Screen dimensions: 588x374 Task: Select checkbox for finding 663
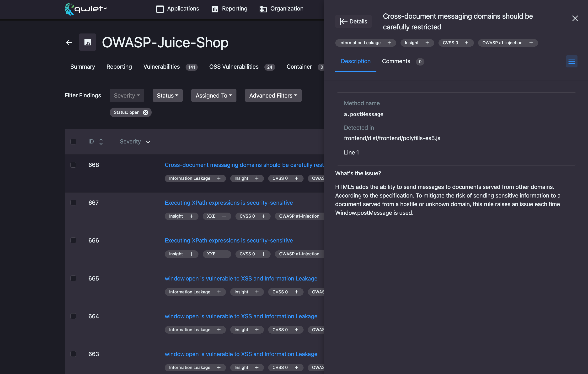click(73, 354)
